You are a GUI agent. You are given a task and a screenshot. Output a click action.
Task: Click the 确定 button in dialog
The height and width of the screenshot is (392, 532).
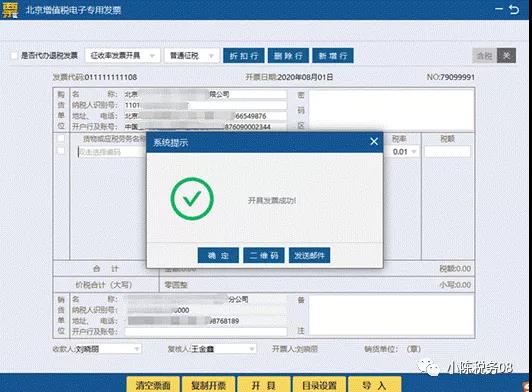pyautogui.click(x=218, y=255)
